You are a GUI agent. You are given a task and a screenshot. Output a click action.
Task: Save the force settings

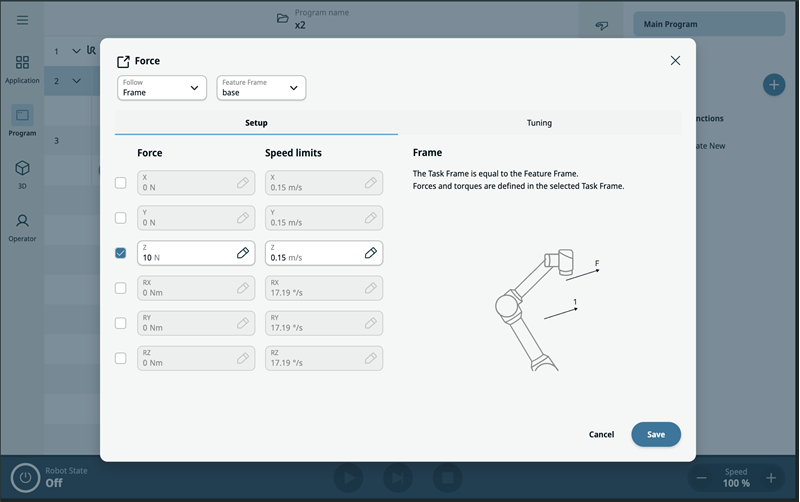(x=656, y=434)
